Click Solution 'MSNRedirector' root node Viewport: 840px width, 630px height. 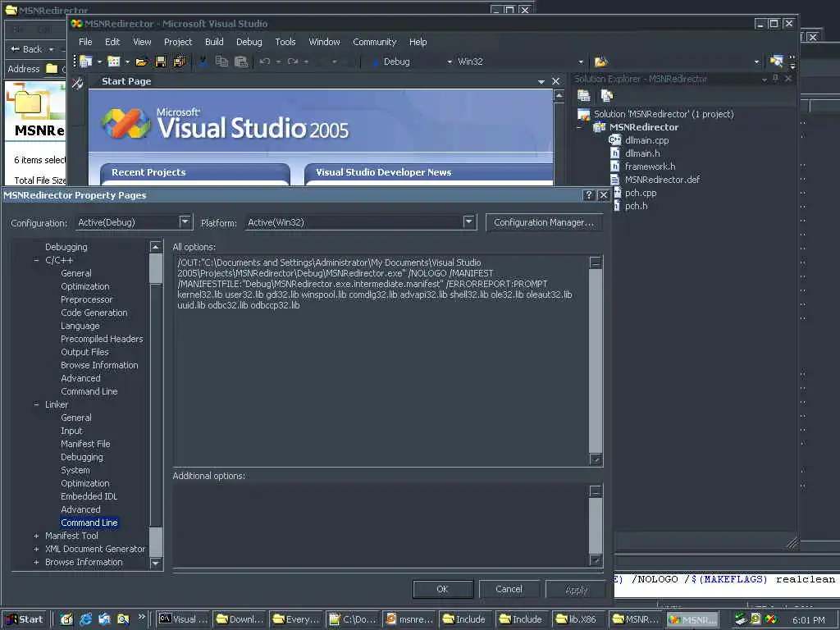[663, 114]
